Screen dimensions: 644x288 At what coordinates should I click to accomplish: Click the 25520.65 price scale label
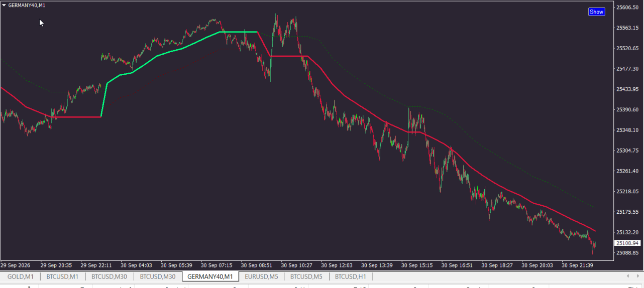(627, 49)
